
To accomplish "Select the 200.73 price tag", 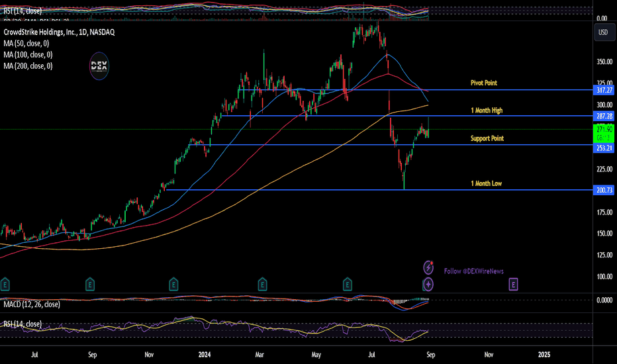I will (604, 190).
